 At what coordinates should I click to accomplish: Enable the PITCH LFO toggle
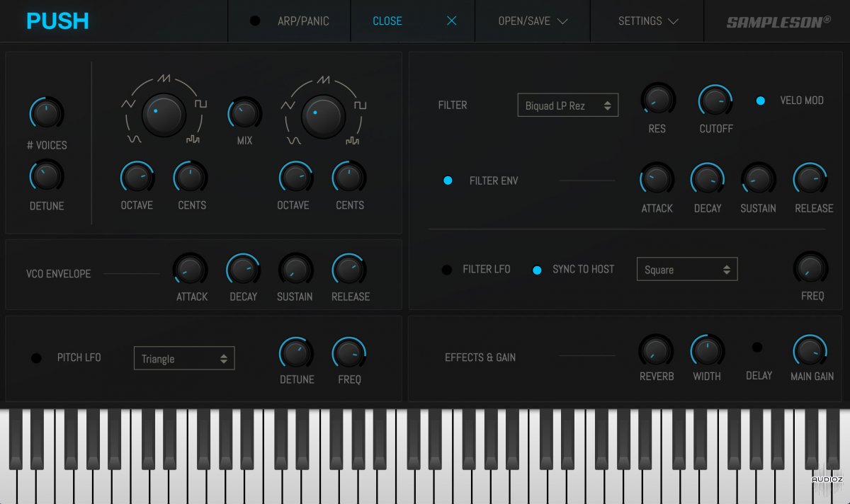point(36,358)
